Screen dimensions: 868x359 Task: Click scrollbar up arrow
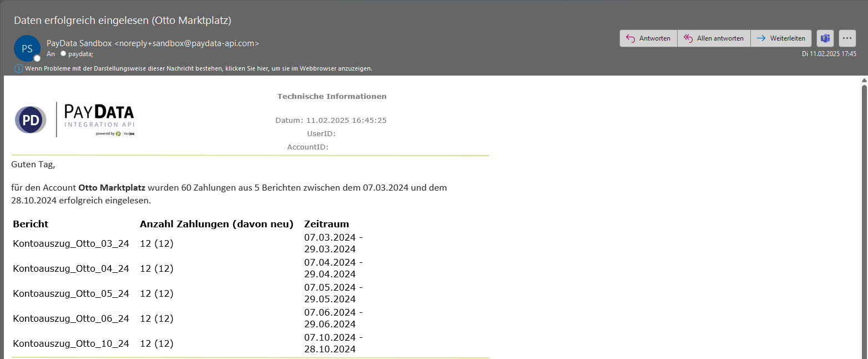[864, 80]
